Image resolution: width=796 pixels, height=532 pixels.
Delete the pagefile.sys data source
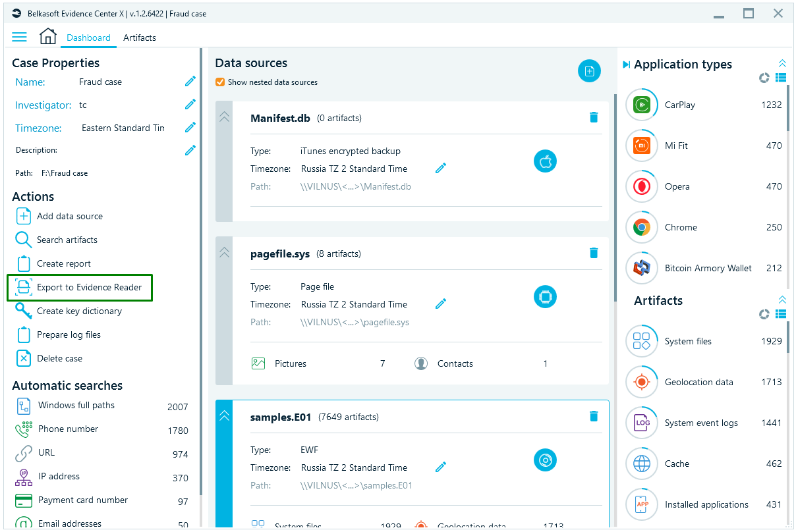pyautogui.click(x=594, y=253)
